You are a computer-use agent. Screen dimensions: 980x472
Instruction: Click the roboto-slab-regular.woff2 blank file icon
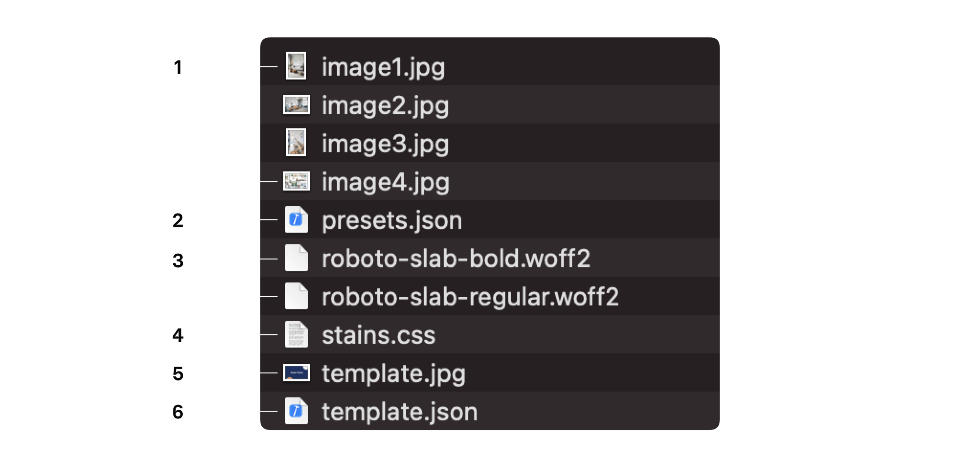pyautogui.click(x=296, y=296)
